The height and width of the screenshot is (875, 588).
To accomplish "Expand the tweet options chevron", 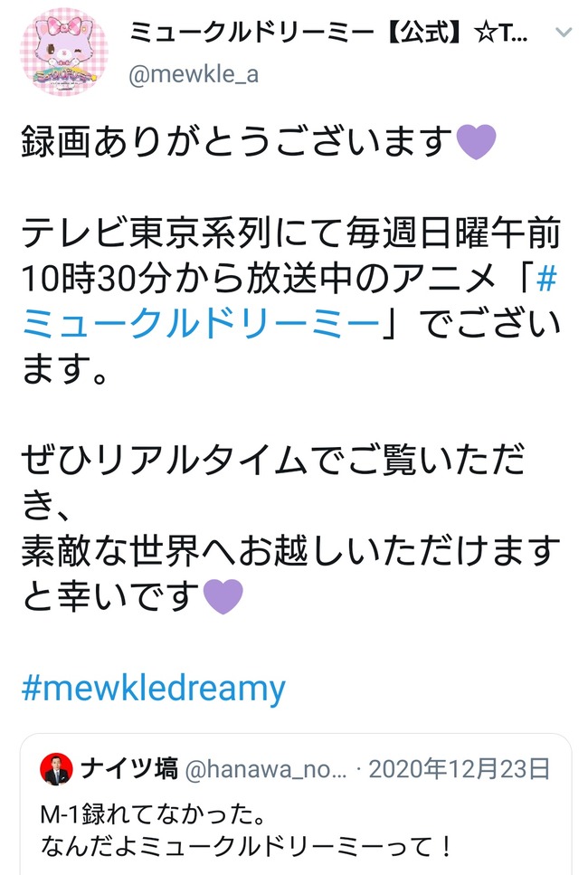I will (x=564, y=33).
